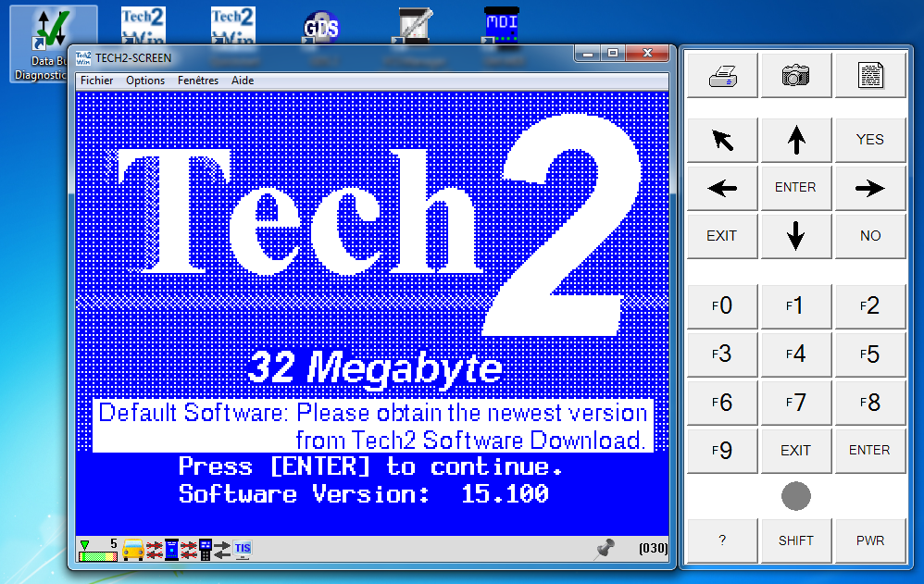Screen dimensions: 924x584
Task: Click the black bidirectional arrows before TIS
Action: click(222, 550)
